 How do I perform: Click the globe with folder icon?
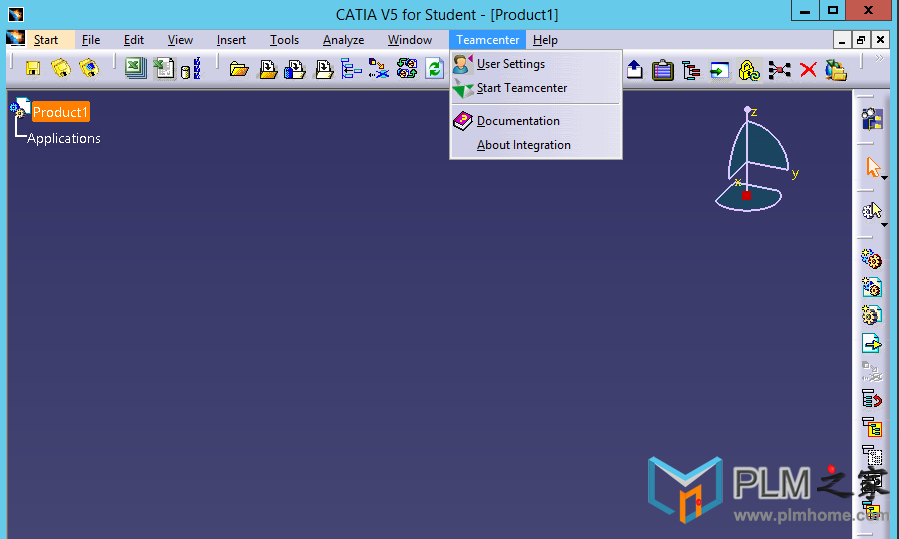[x=836, y=70]
